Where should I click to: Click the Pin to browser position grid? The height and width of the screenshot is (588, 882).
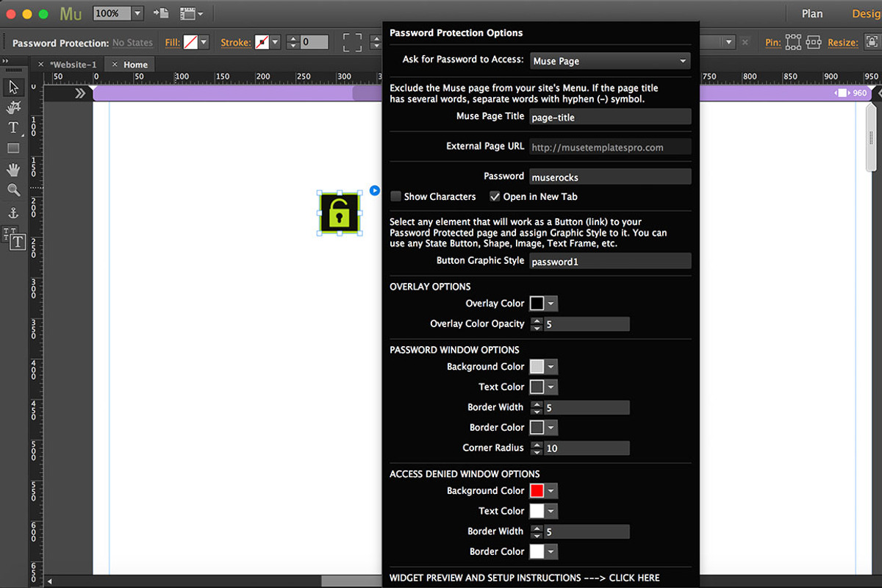click(793, 42)
